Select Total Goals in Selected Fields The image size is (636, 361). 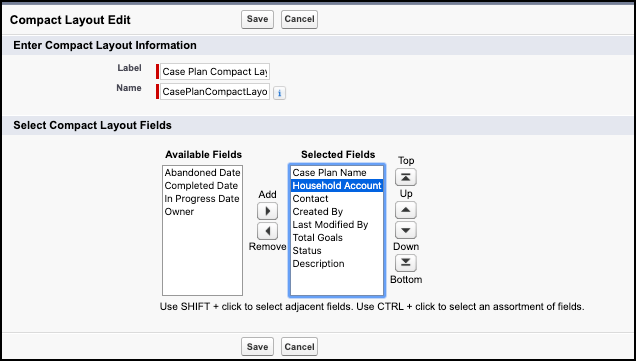(337, 238)
